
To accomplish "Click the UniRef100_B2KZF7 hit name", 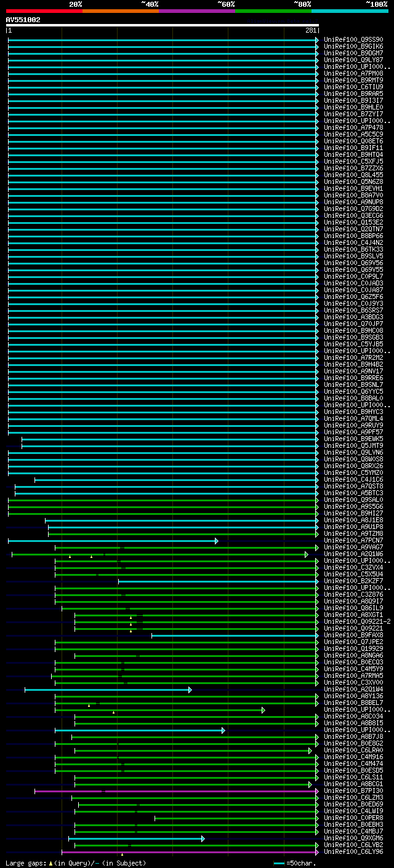I will pos(353,581).
